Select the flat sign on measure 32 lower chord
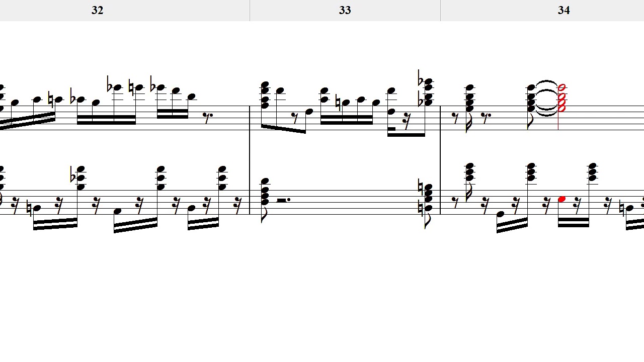 [73, 176]
